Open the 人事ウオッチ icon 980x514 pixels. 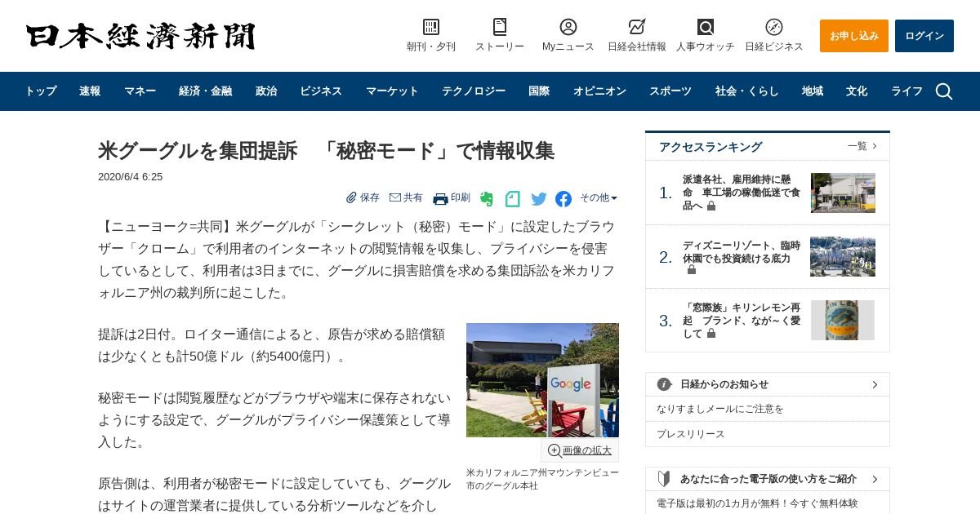(706, 27)
